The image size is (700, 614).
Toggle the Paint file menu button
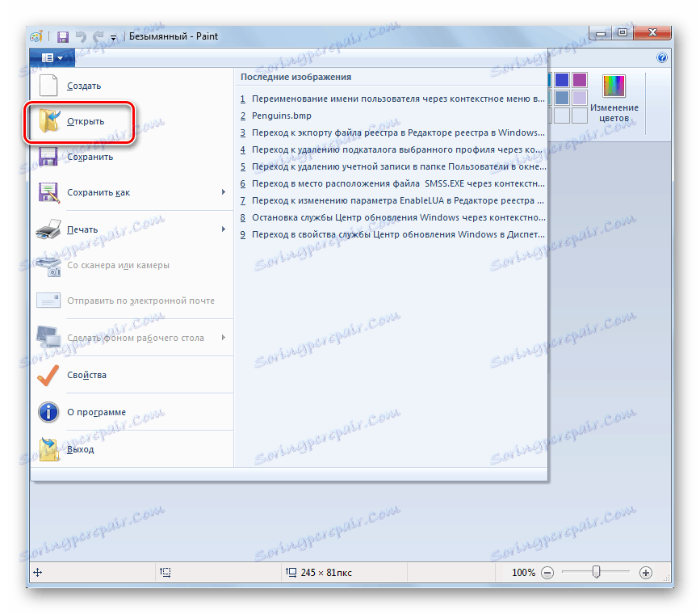click(52, 57)
